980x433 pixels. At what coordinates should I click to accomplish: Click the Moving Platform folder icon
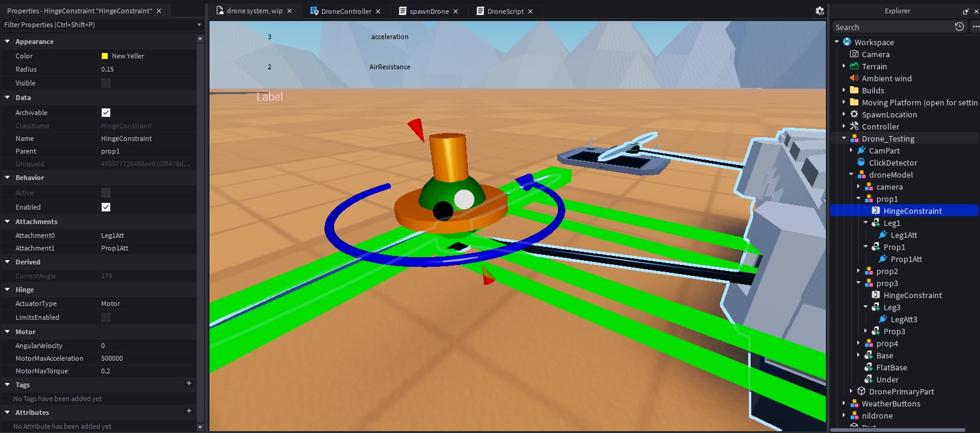854,102
